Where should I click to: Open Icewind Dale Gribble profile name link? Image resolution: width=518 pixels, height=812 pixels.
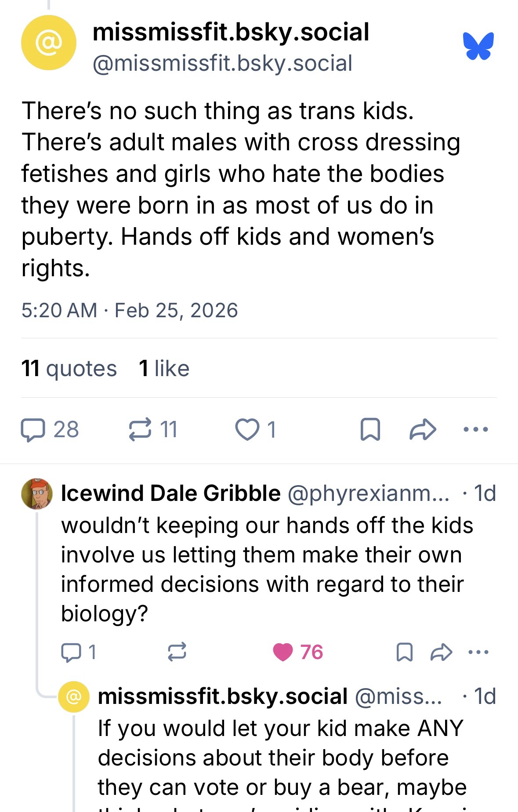click(170, 493)
